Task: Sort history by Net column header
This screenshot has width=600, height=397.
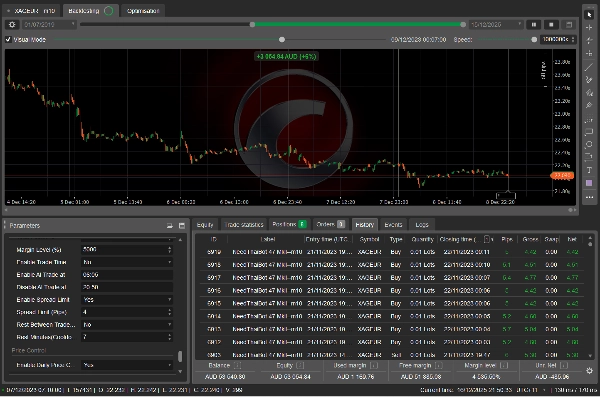Action: (572, 239)
